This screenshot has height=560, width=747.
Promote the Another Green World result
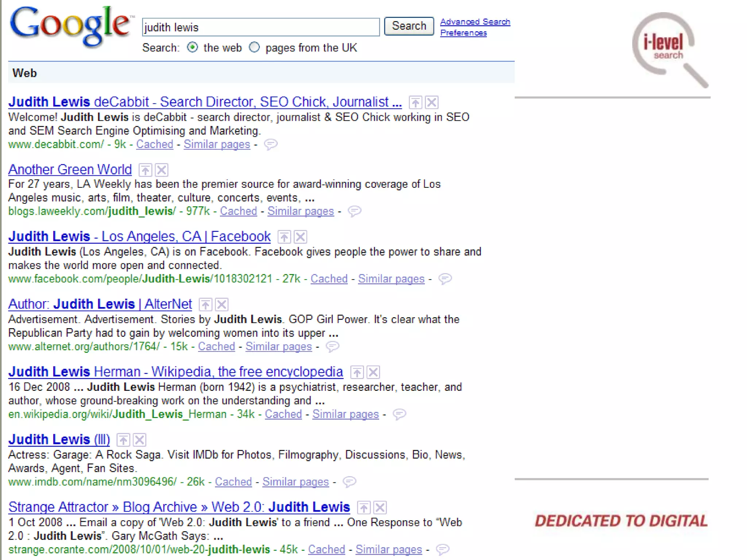click(x=145, y=170)
